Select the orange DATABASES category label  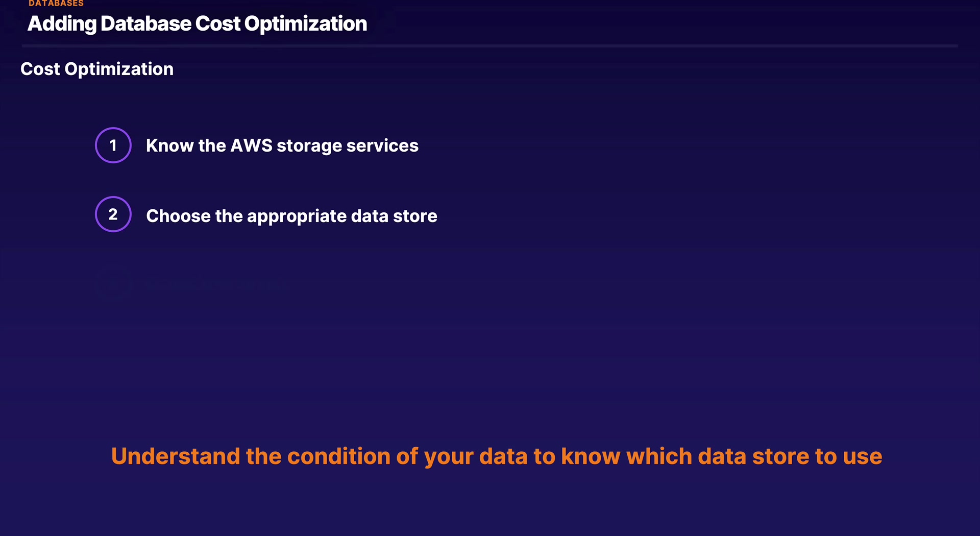(56, 4)
